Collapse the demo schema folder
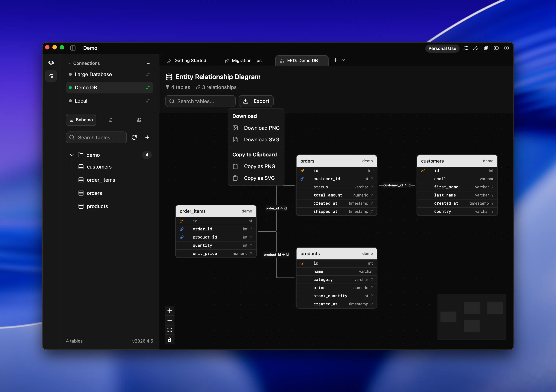The width and height of the screenshot is (556, 392). click(72, 155)
